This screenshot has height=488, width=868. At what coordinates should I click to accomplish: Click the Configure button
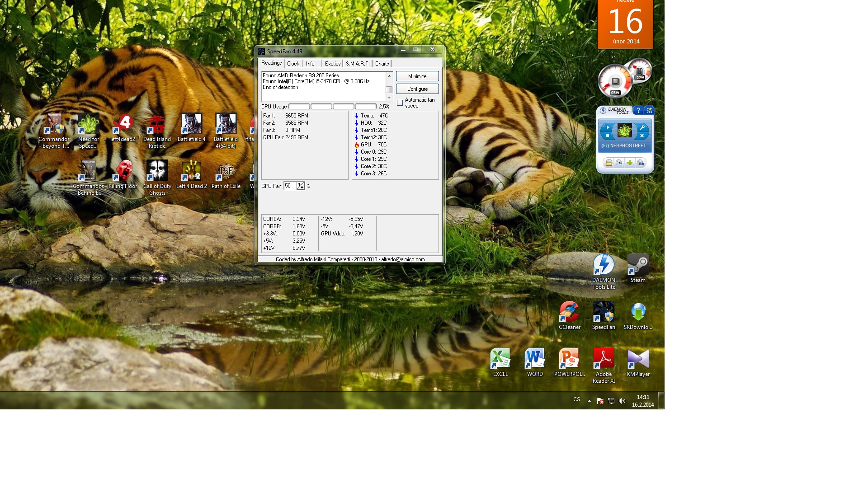click(x=417, y=89)
